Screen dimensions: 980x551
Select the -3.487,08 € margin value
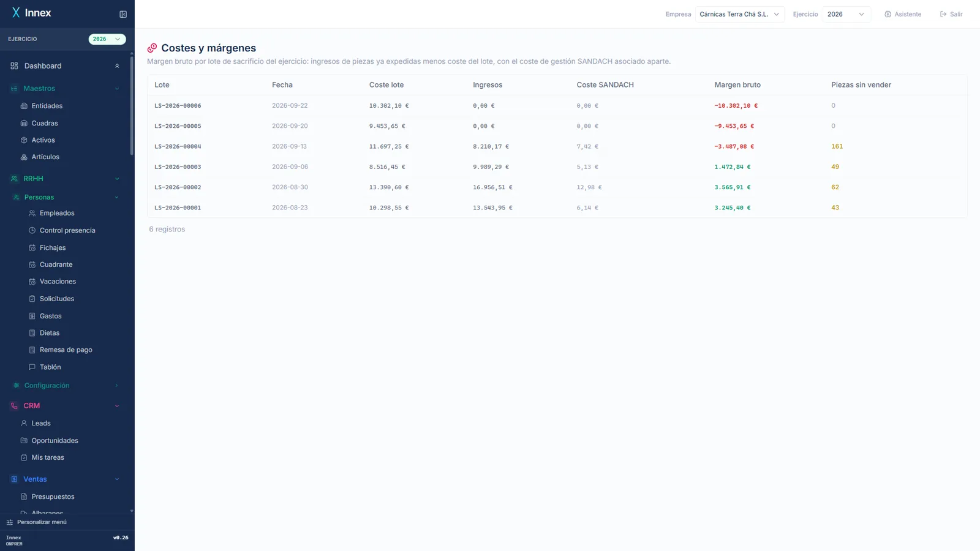tap(734, 147)
